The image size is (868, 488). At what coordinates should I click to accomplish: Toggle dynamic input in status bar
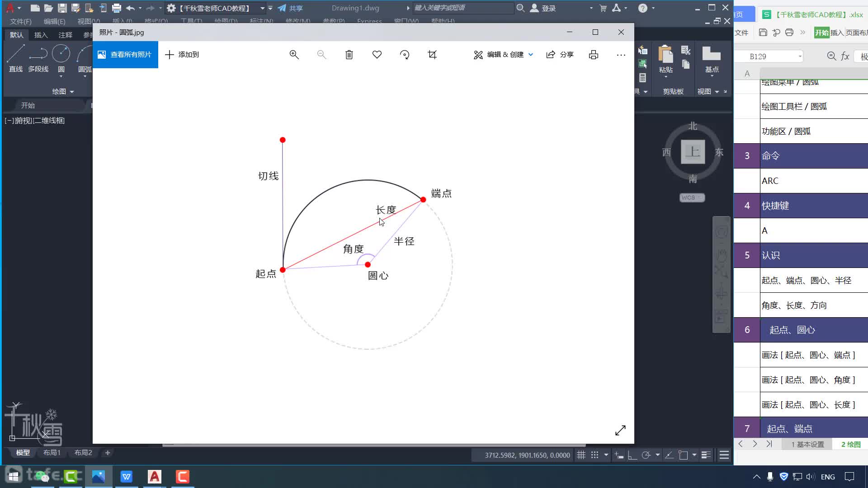619,455
